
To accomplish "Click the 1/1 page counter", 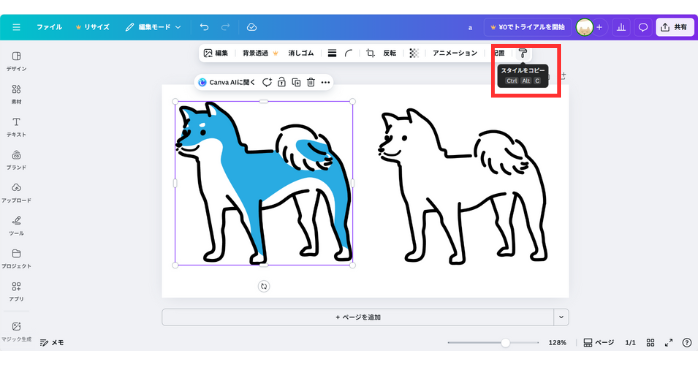I will click(x=630, y=342).
